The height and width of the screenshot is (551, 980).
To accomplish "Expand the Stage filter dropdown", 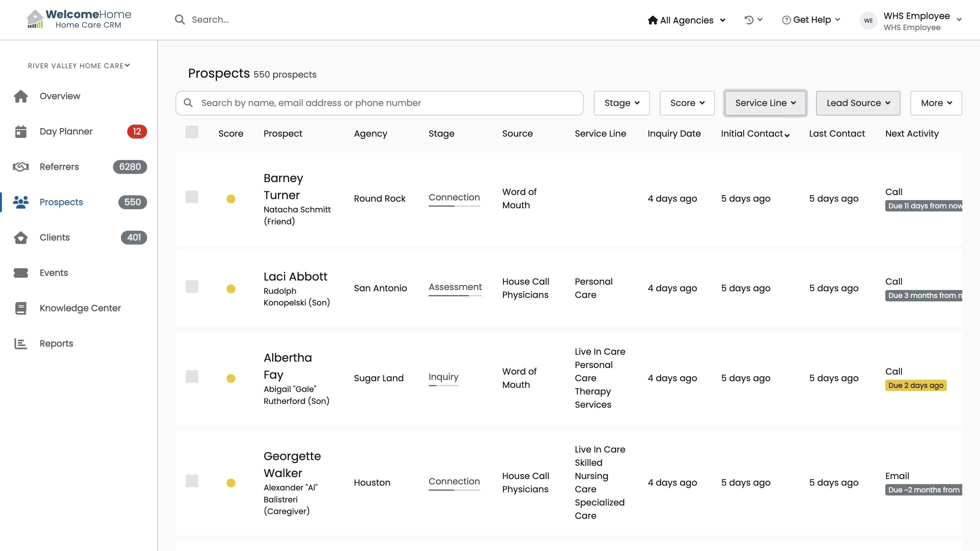I will click(x=621, y=103).
